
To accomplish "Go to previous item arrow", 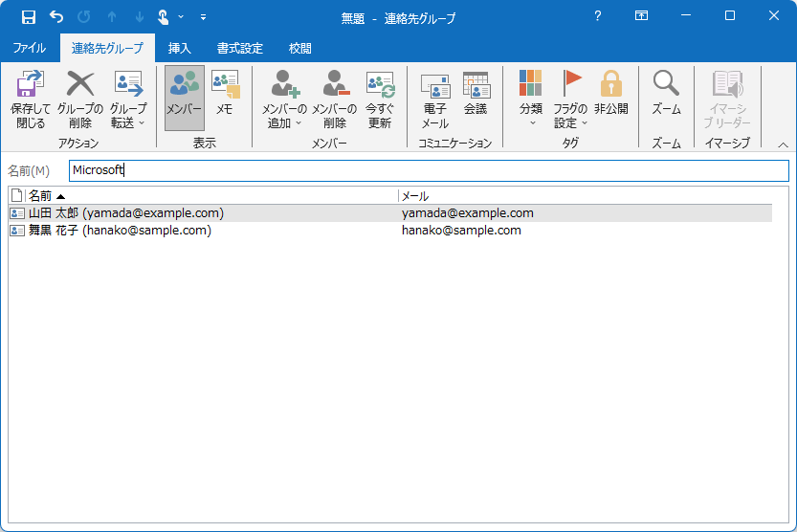I will [x=112, y=17].
